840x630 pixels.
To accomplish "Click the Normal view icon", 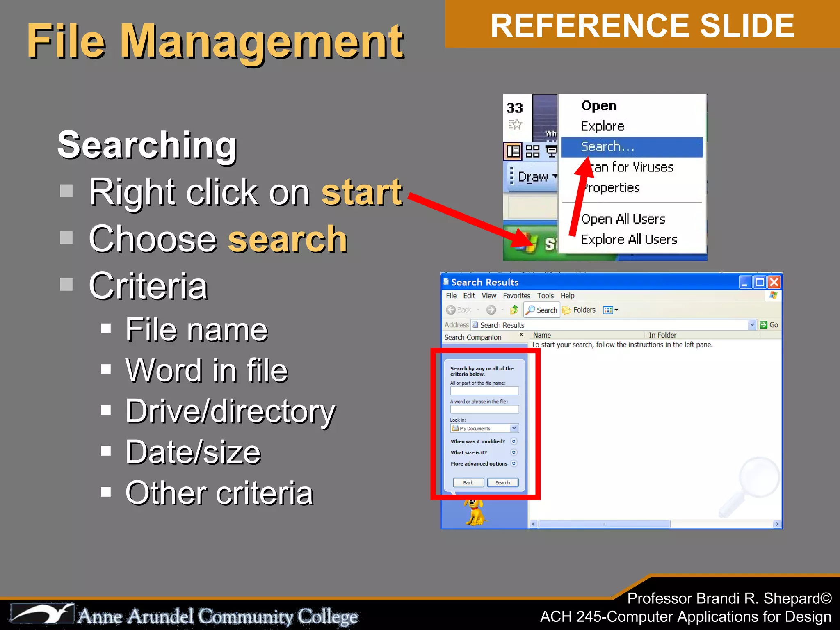I will coord(513,151).
